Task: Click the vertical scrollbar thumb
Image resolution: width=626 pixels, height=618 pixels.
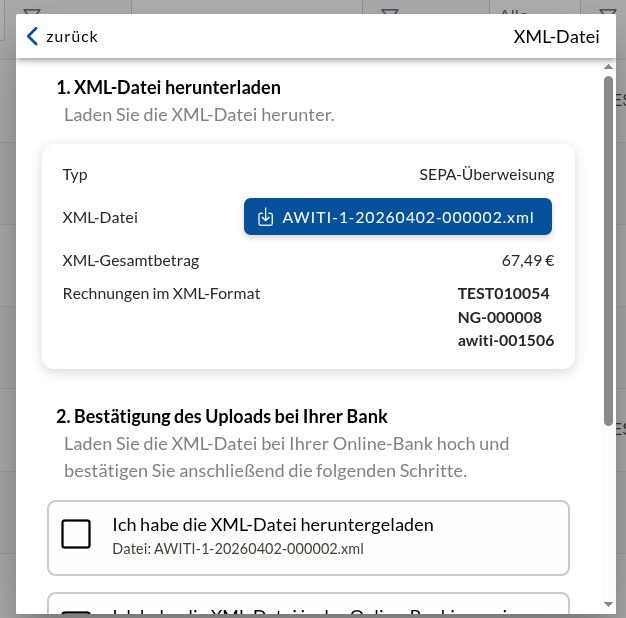Action: click(608, 251)
